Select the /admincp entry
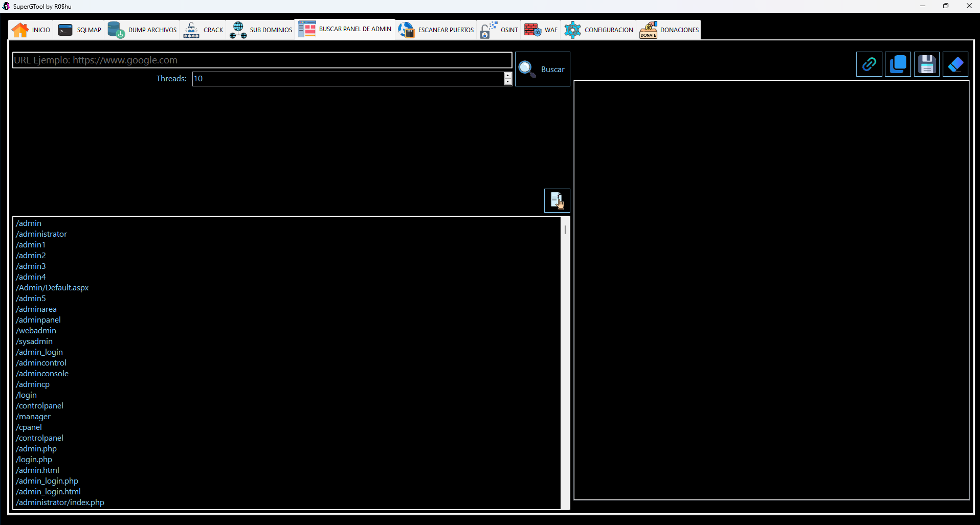 [33, 384]
